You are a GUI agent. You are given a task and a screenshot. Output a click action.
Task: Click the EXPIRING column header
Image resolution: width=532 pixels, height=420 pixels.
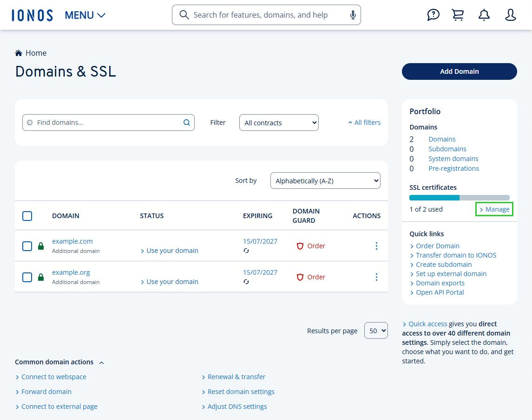[257, 216]
